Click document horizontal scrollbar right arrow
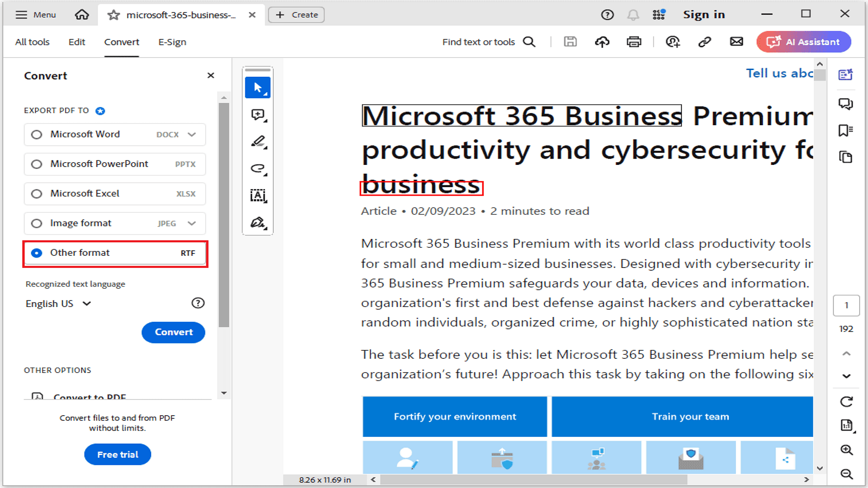The image size is (868, 488). pos(806,480)
